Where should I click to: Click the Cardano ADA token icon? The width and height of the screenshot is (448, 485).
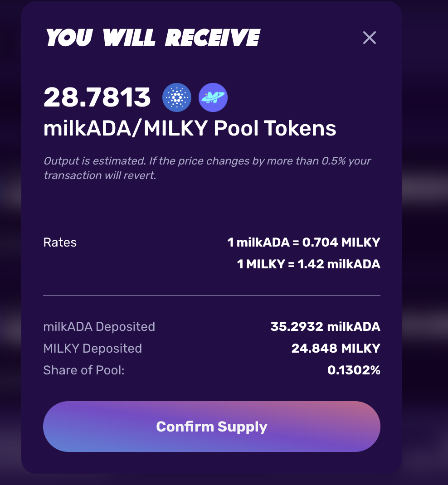tap(177, 97)
